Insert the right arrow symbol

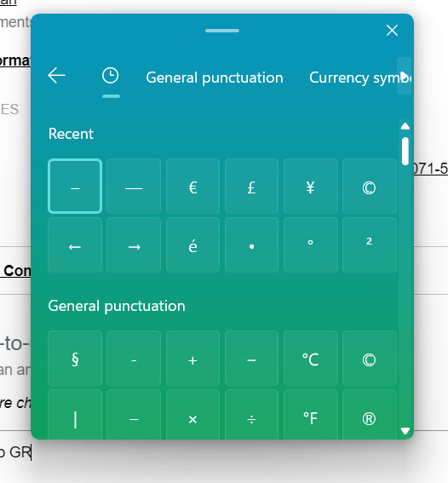[x=134, y=245]
